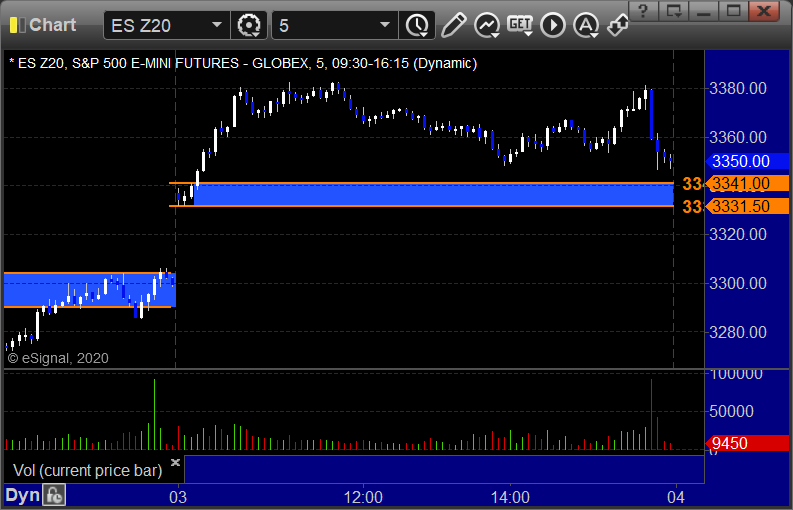Image resolution: width=793 pixels, height=510 pixels.
Task: Select the lower-left blue shaded price band
Action: point(90,290)
